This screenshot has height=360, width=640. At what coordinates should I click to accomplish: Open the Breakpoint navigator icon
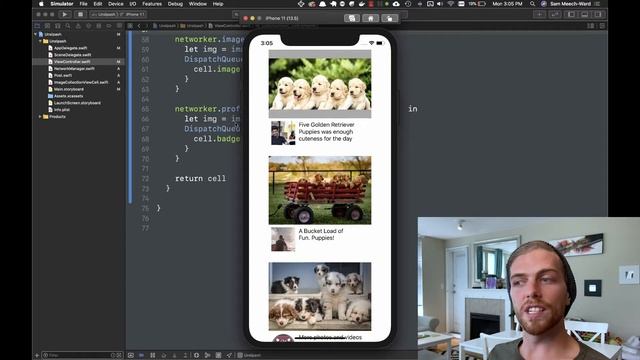tap(109, 26)
